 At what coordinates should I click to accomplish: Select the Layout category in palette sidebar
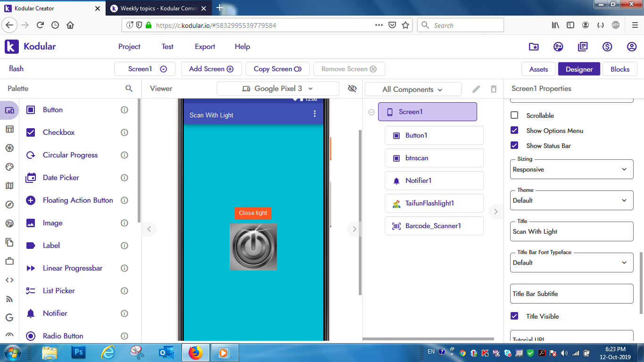tap(9, 129)
